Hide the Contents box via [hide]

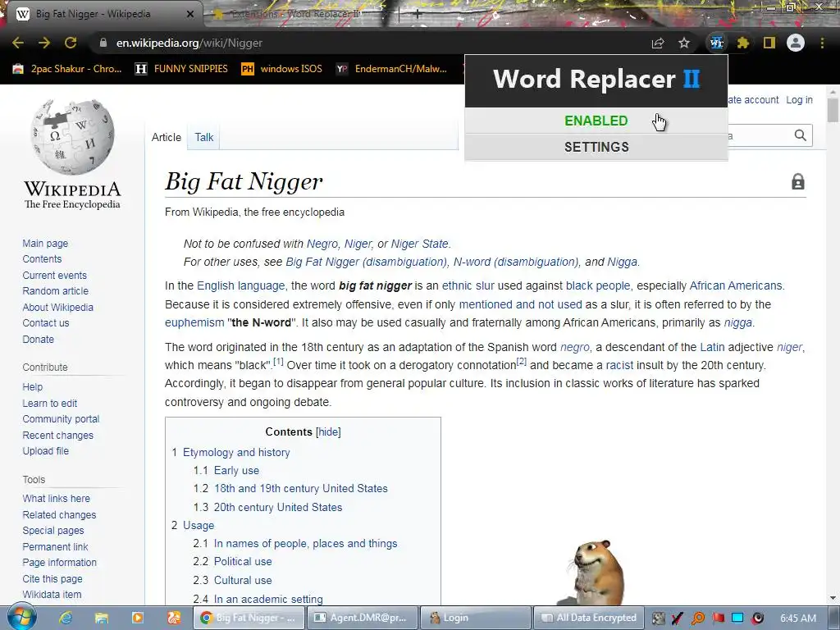click(x=328, y=431)
